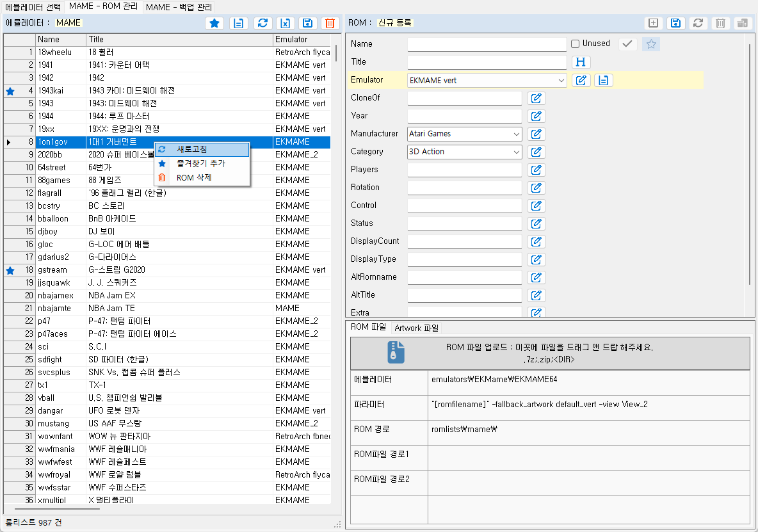This screenshot has width=758, height=532.
Task: Click the zip file upload icon
Action: click(x=396, y=352)
